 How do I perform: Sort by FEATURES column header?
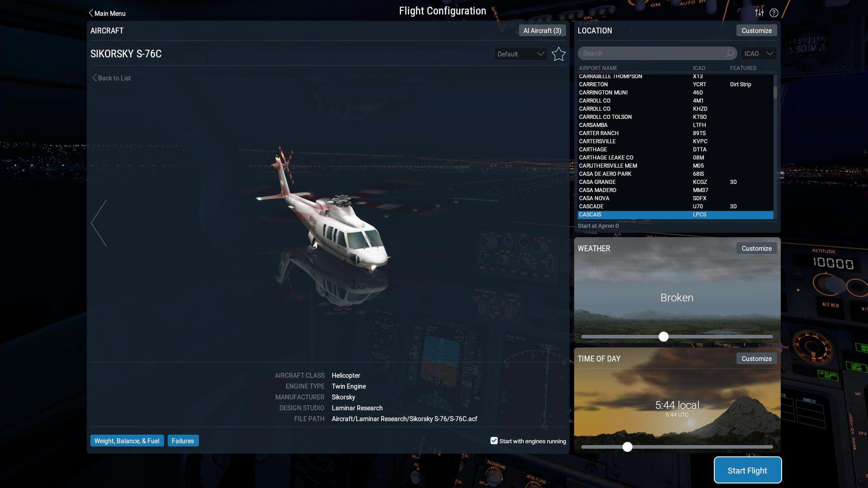[743, 68]
